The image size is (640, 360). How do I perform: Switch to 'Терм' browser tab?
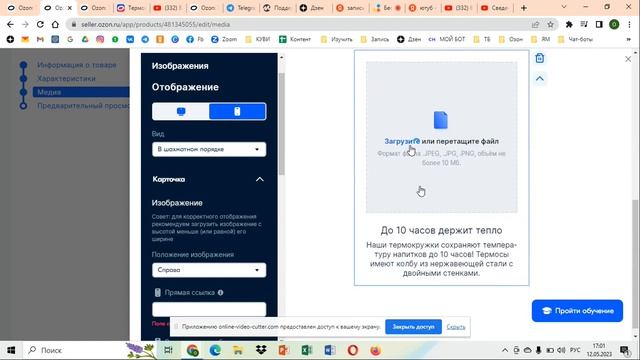click(x=131, y=8)
